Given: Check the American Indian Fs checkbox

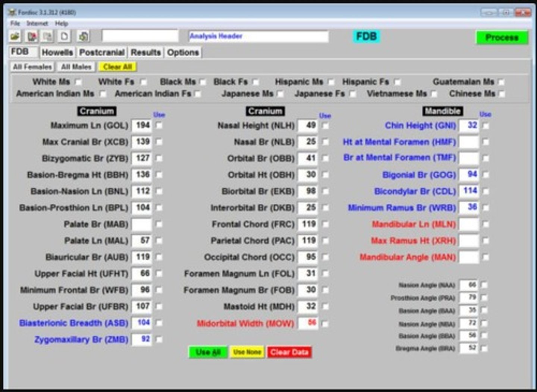Looking at the screenshot, I should (x=198, y=94).
